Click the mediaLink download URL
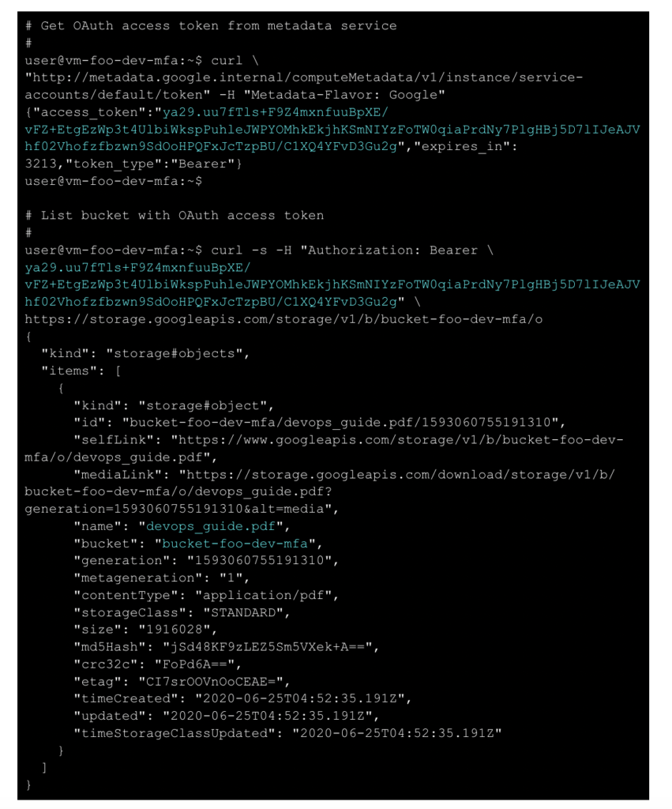Screen dimensions: 672x809 coord(320,491)
